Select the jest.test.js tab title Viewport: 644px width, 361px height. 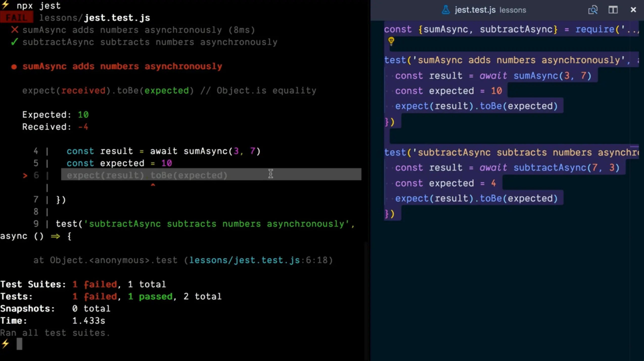click(x=475, y=10)
